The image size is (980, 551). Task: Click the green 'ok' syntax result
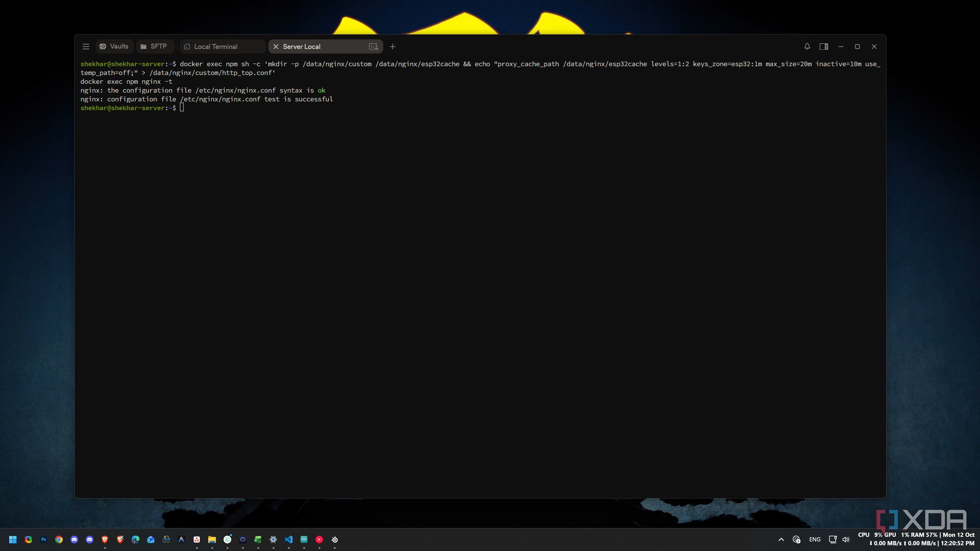[x=322, y=90]
